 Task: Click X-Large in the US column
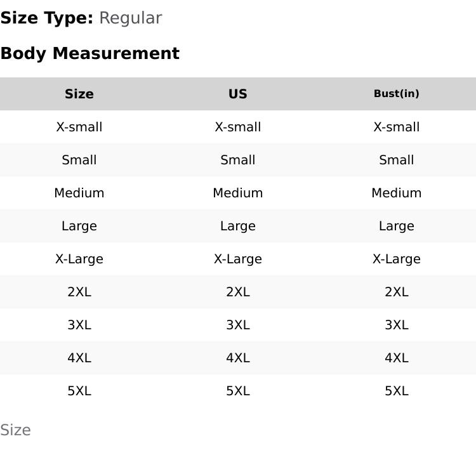coord(238,259)
